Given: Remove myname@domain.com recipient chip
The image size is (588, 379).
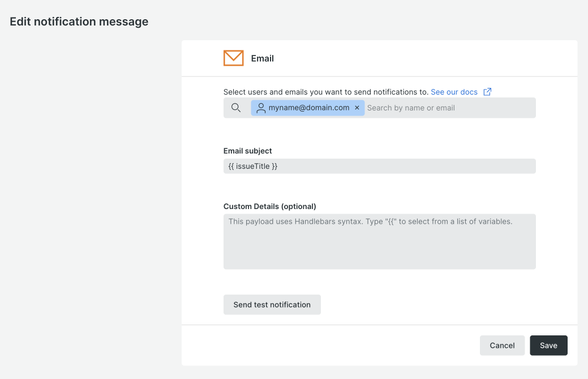Looking at the screenshot, I should 357,108.
